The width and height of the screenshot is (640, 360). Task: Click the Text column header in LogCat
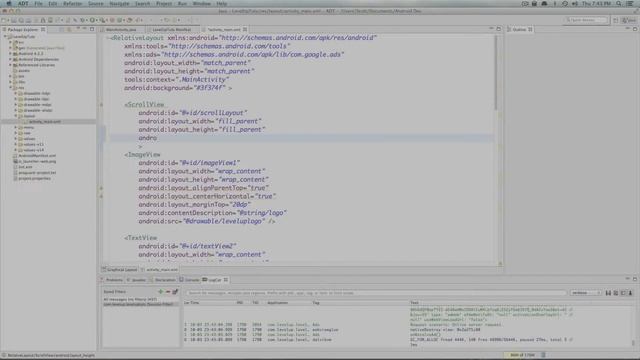(x=414, y=303)
